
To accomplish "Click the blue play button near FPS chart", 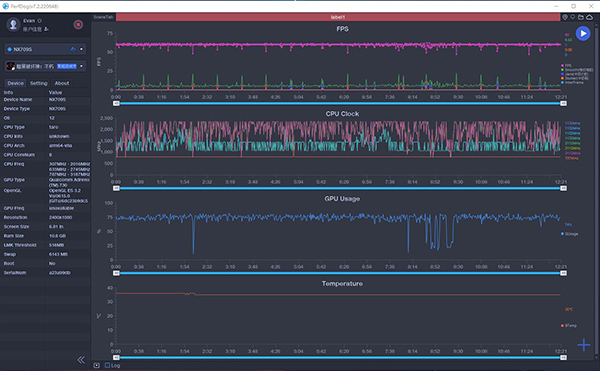I will click(x=583, y=34).
